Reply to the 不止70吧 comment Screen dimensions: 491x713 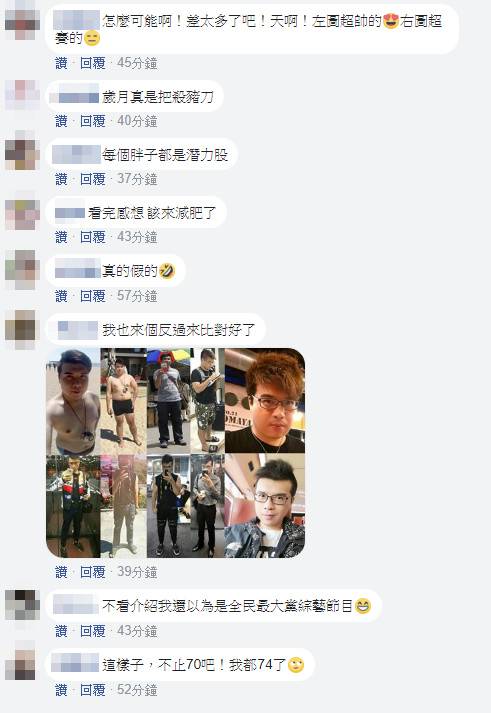point(93,690)
